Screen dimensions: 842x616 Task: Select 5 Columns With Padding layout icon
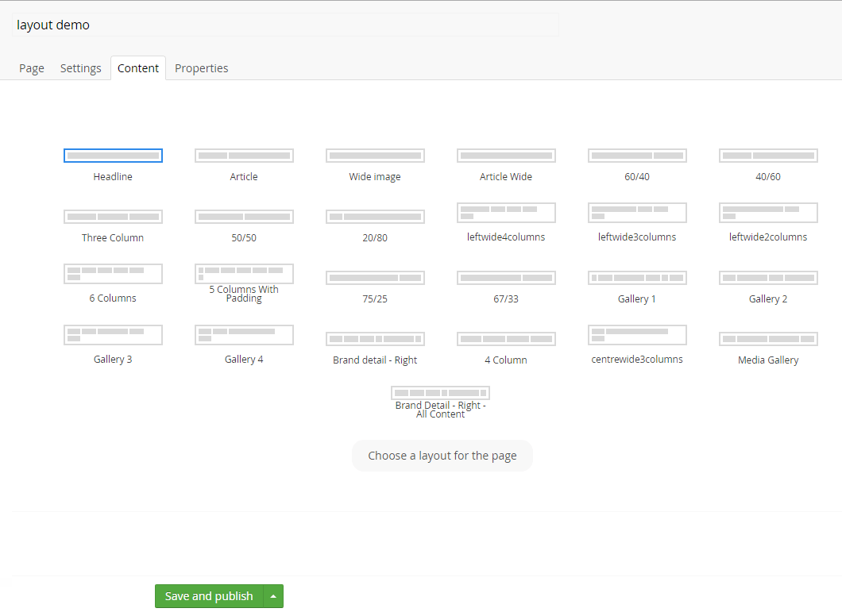click(244, 274)
